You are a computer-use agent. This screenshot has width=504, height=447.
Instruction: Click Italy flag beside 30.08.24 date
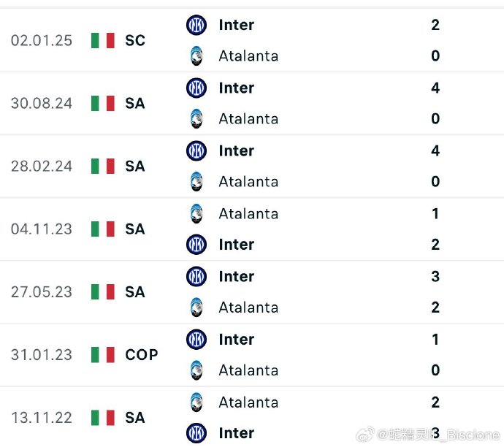103,104
